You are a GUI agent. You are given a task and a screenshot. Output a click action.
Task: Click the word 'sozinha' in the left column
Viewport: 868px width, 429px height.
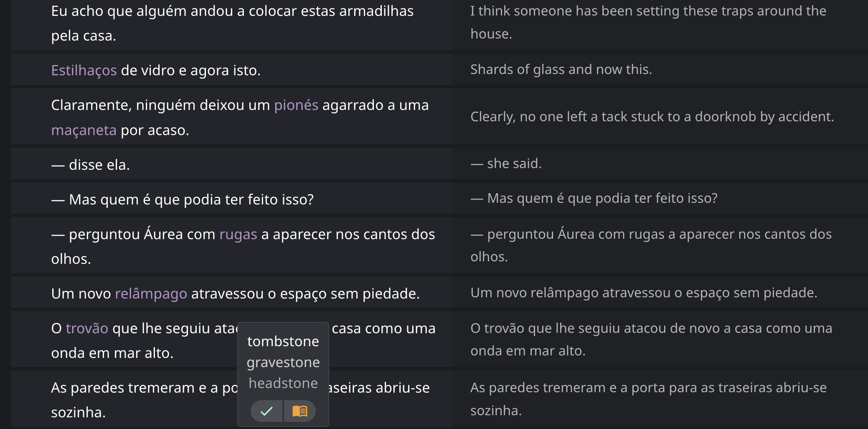point(78,412)
